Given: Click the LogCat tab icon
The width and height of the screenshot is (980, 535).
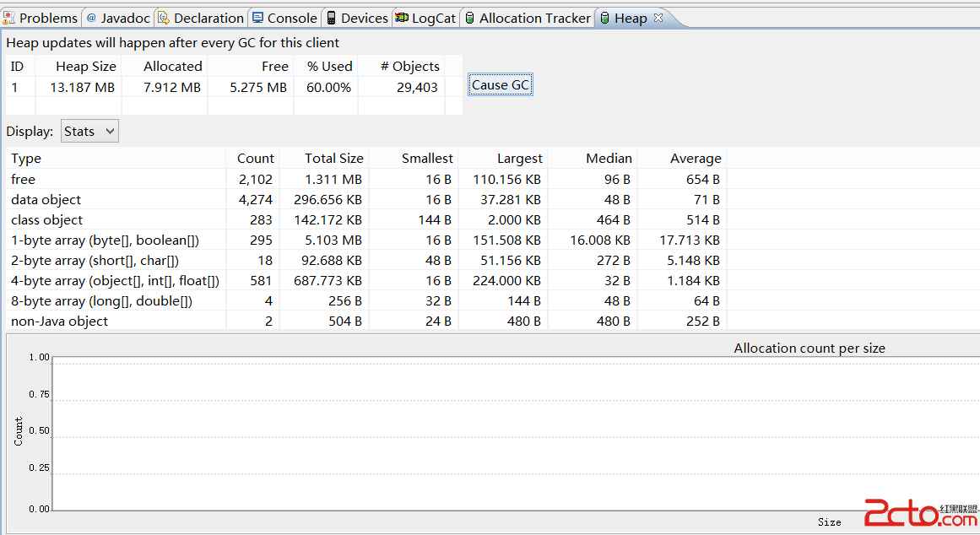Looking at the screenshot, I should tap(402, 18).
